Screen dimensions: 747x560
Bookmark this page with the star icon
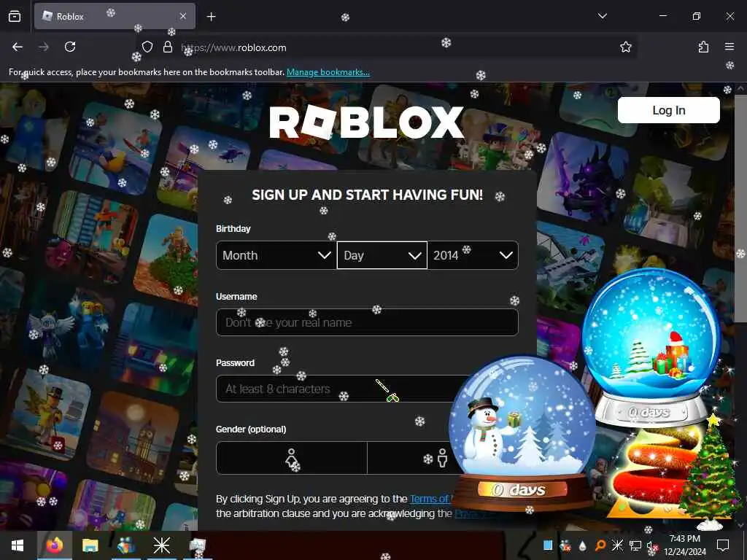pyautogui.click(x=625, y=47)
